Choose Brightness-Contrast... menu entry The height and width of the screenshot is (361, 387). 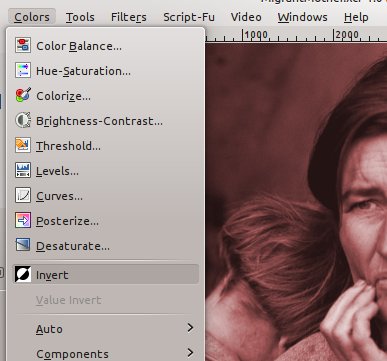[x=106, y=121]
